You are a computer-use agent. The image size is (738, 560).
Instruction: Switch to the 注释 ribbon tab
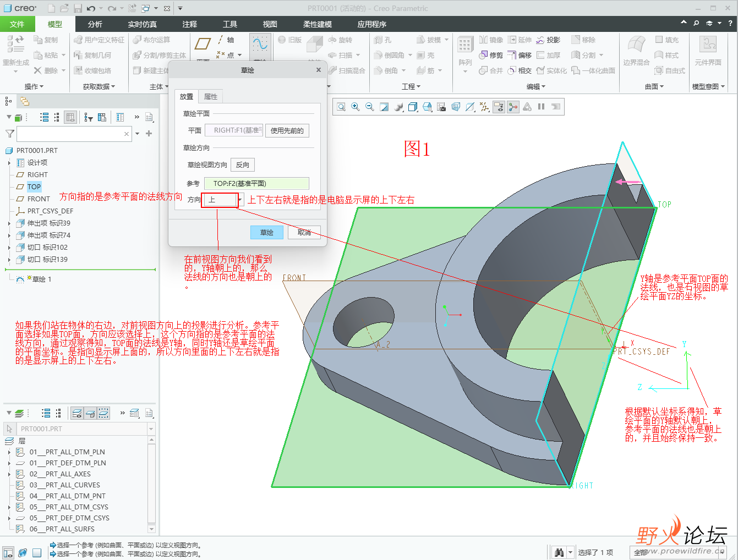pos(190,24)
